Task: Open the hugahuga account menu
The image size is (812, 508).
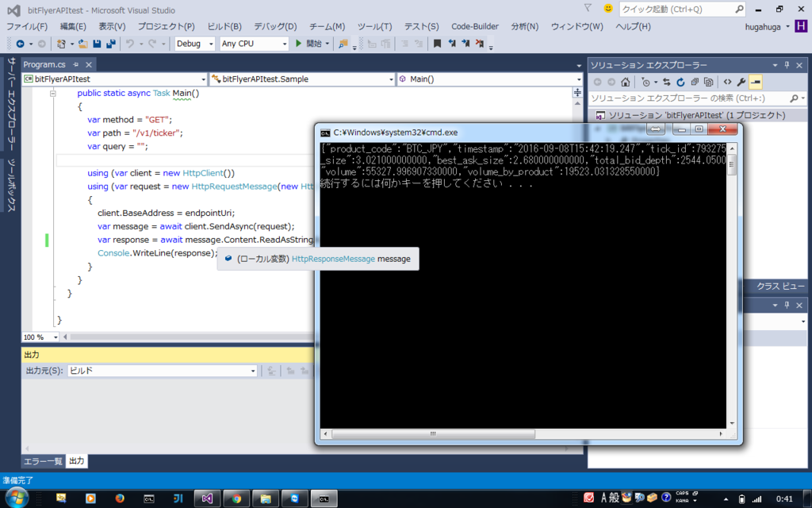Action: (768, 27)
